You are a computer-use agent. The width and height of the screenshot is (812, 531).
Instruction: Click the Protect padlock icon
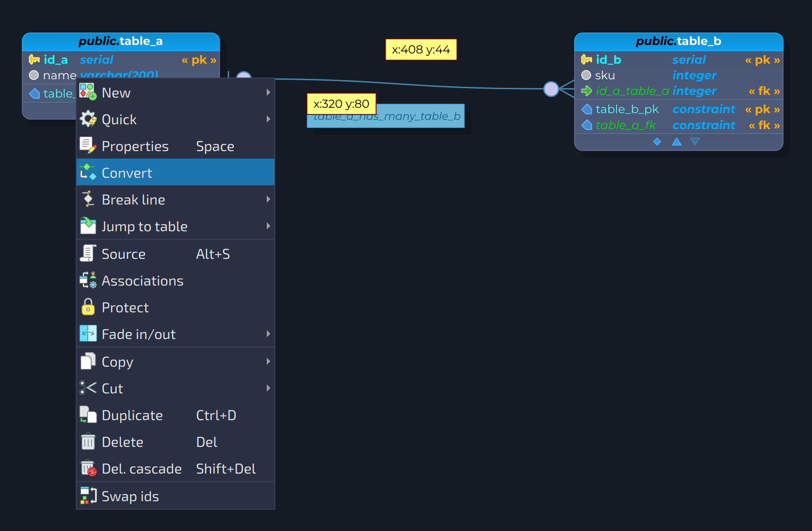tap(88, 307)
